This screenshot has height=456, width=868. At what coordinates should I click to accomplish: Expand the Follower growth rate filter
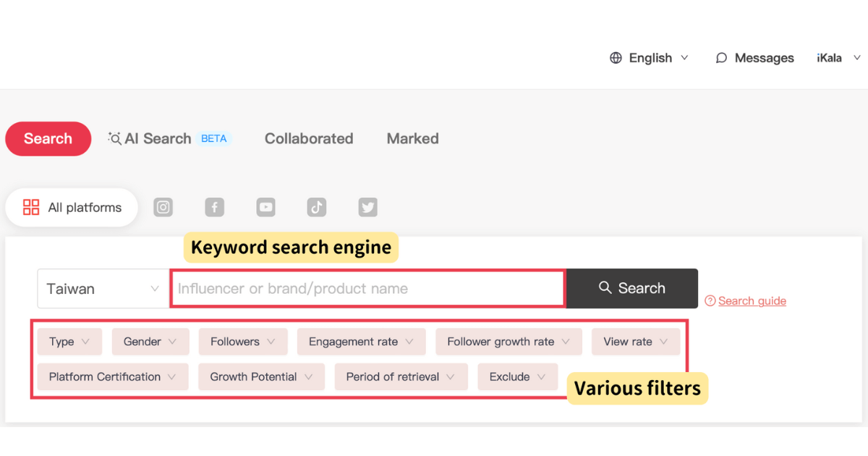509,342
